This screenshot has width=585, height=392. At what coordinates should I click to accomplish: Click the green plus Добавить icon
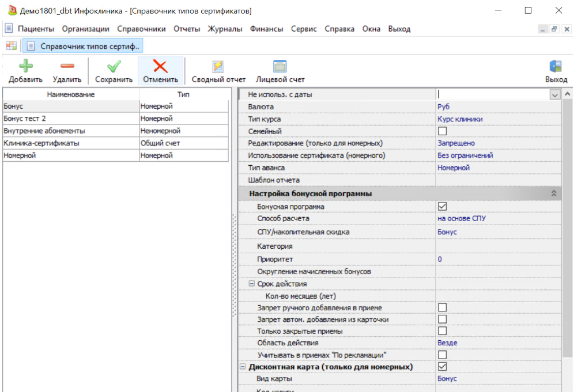[x=25, y=66]
